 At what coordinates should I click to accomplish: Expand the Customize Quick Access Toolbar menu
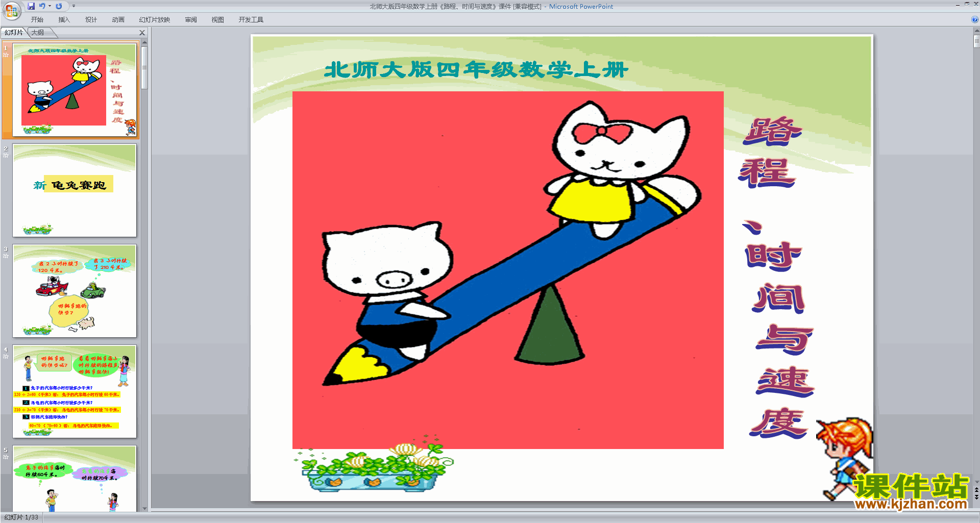[73, 6]
